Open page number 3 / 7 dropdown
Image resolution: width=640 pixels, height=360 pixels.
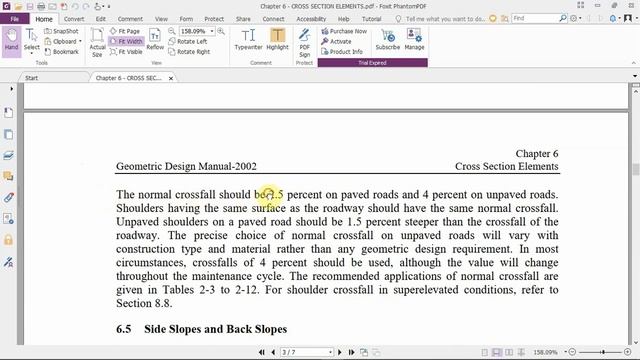[x=330, y=352]
